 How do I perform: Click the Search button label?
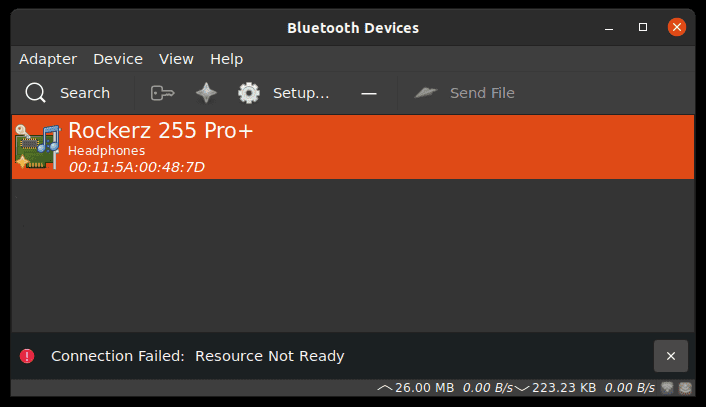[x=85, y=93]
